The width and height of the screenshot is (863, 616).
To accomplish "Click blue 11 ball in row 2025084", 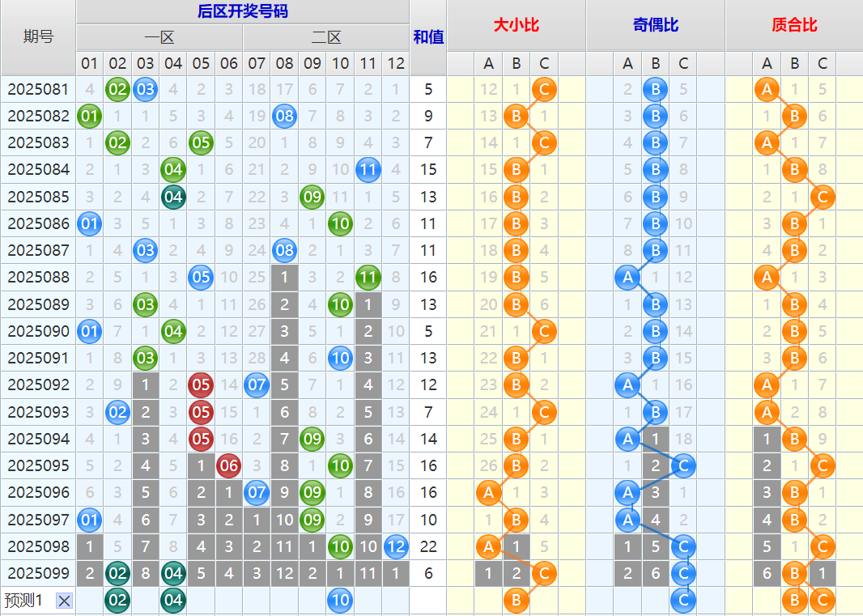I will (368, 169).
